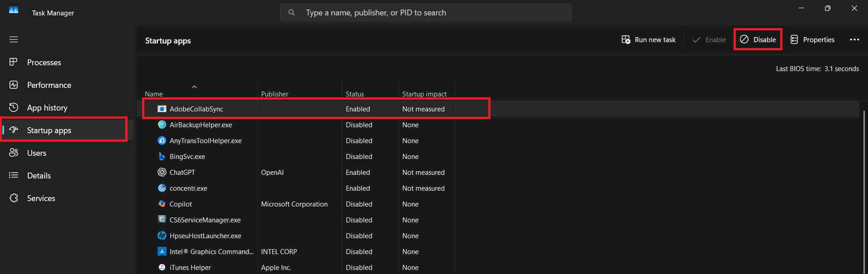868x274 pixels.
Task: Restore down the Task Manager window
Action: pos(828,8)
